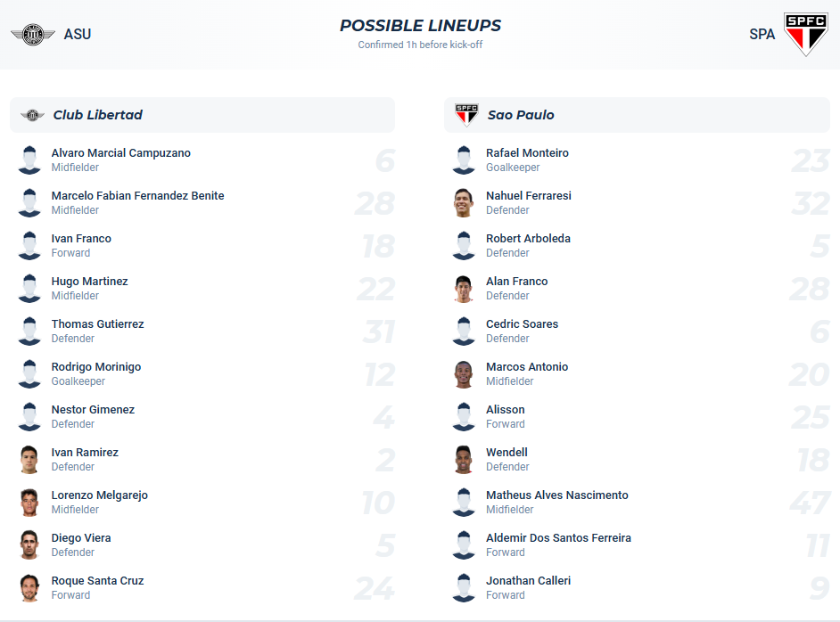The height and width of the screenshot is (622, 840).
Task: Select Alvaro Marcial Campuzano's name
Action: [120, 152]
